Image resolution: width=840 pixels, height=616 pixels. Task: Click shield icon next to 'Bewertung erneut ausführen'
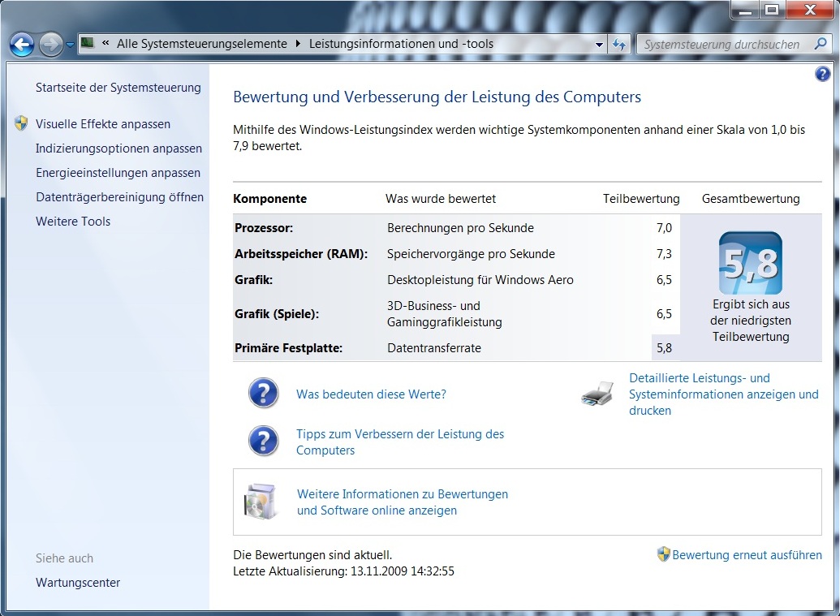pos(663,554)
